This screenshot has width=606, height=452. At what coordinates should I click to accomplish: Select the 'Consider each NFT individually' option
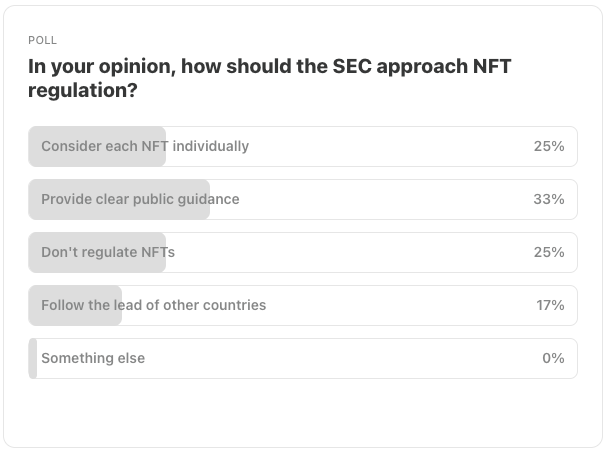tap(303, 146)
